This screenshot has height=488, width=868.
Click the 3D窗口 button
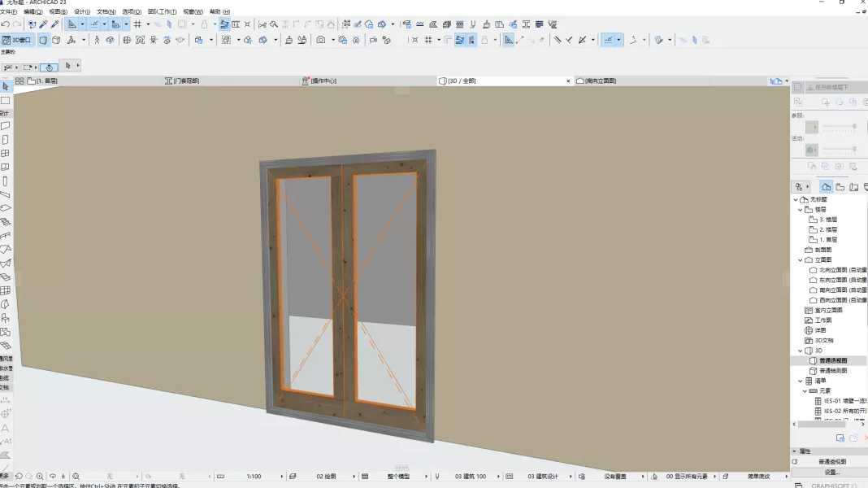coord(16,40)
